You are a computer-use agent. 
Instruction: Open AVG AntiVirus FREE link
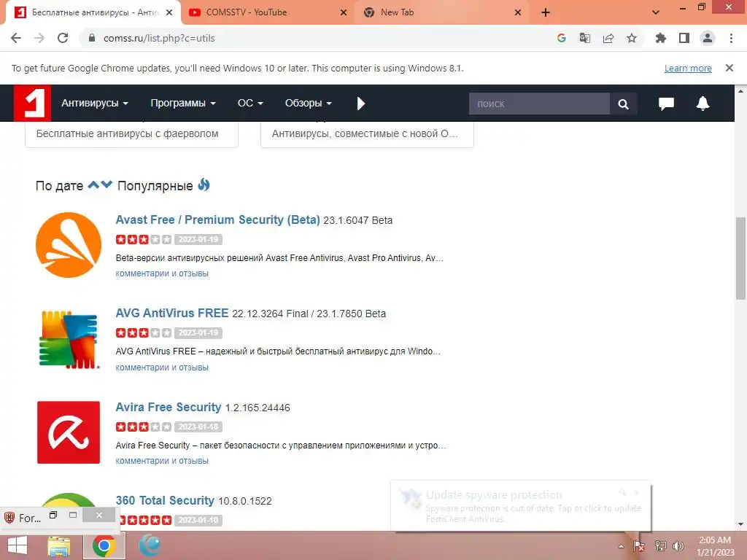click(x=172, y=313)
